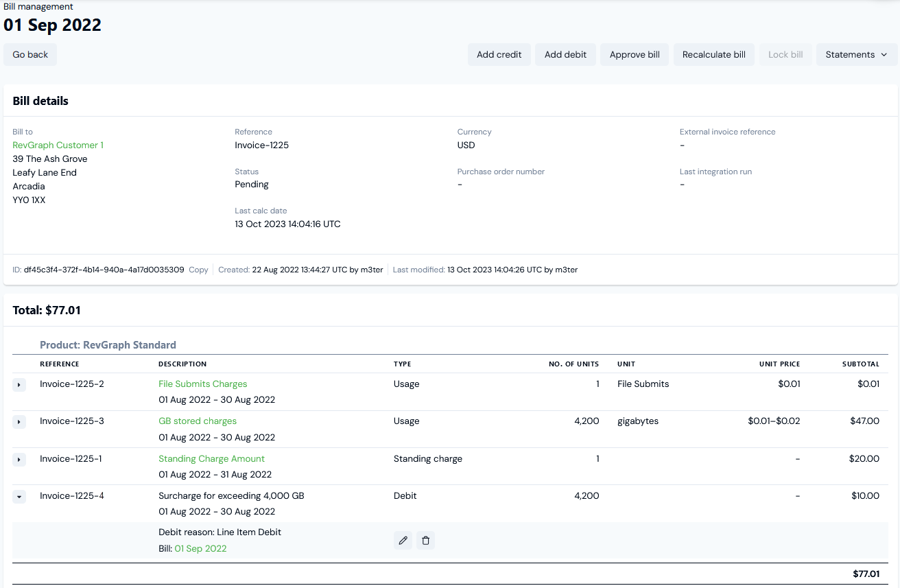The width and height of the screenshot is (900, 588).
Task: Click the USD currency value
Action: [466, 145]
